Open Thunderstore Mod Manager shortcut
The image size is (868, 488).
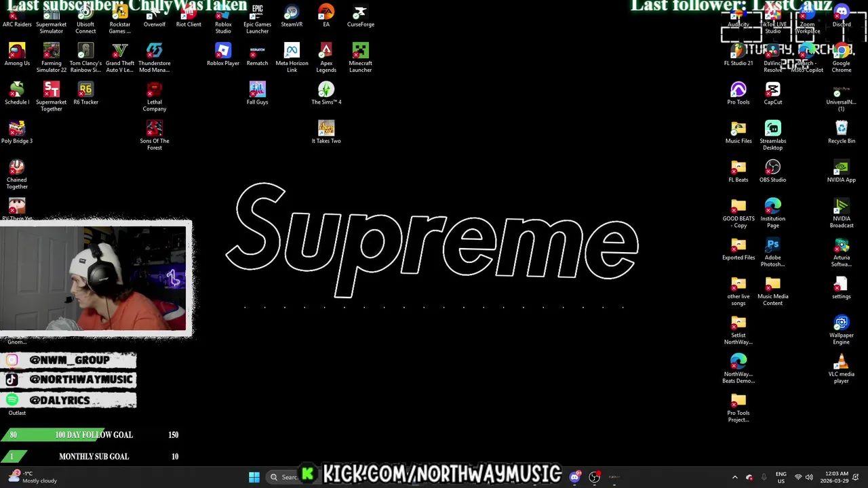click(155, 58)
